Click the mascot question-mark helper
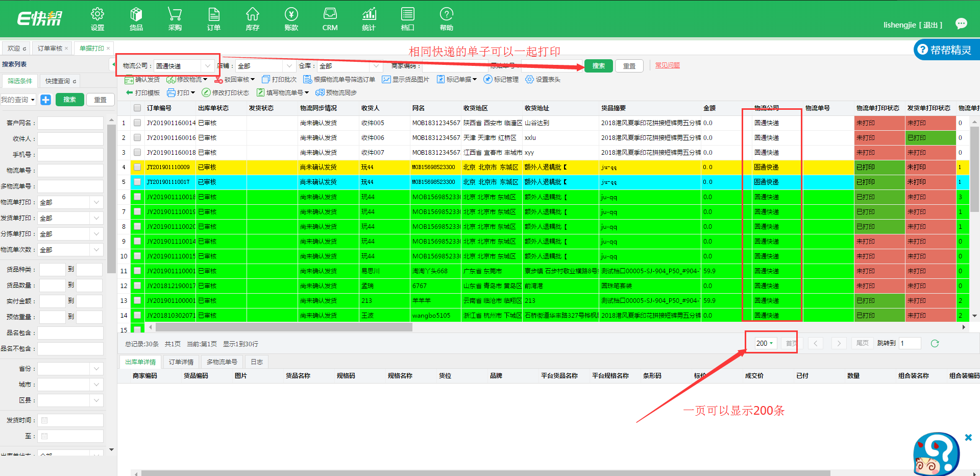 (937, 454)
